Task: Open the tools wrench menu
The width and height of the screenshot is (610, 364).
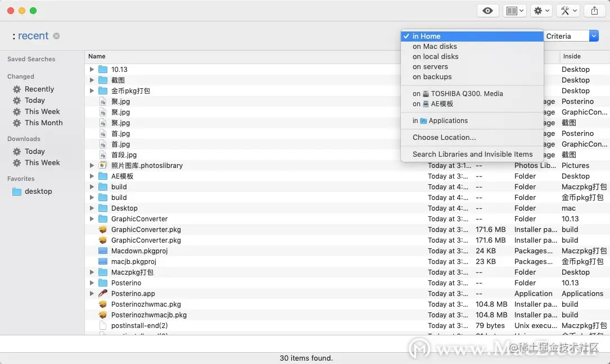Action: [x=568, y=11]
